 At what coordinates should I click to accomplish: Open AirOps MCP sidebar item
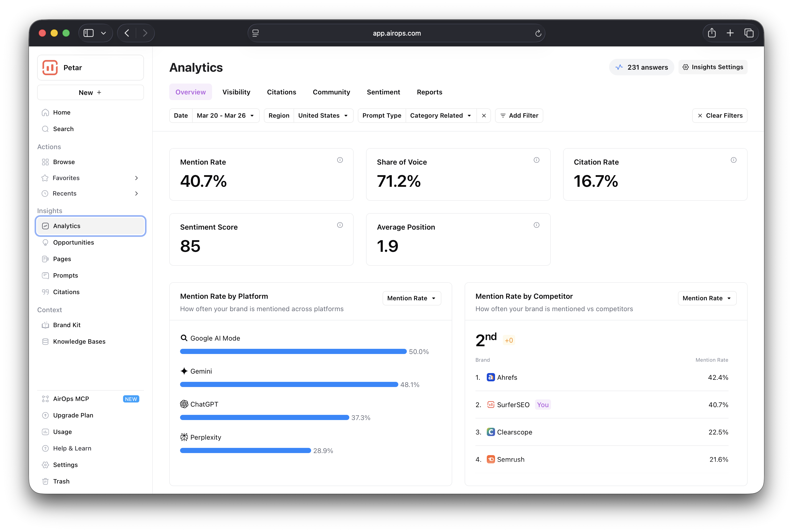(x=71, y=399)
